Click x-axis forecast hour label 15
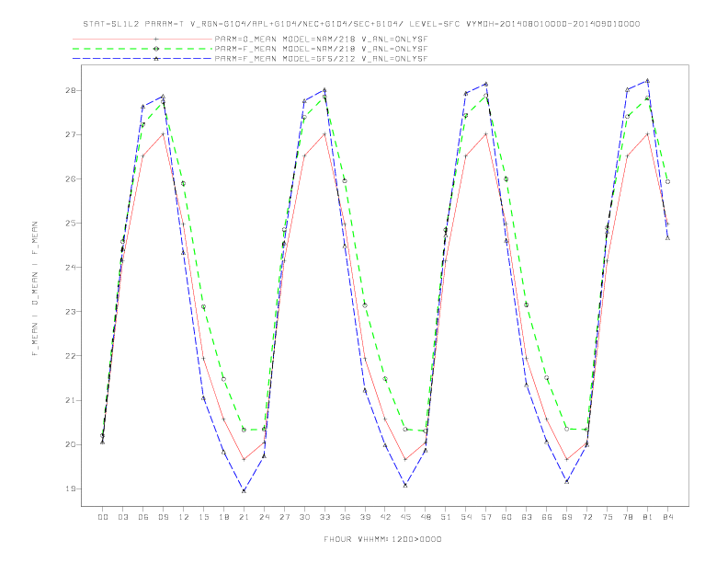The height and width of the screenshot is (563, 728). click(203, 517)
